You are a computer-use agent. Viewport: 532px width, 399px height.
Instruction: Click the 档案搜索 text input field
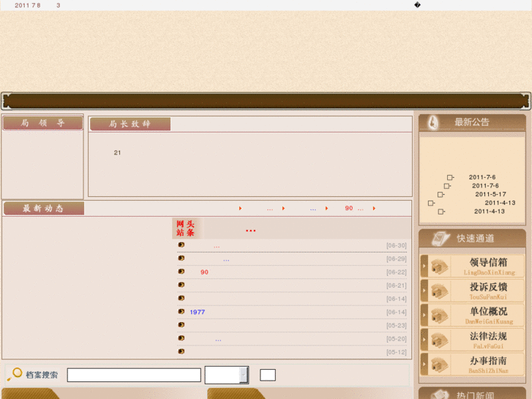coord(134,375)
